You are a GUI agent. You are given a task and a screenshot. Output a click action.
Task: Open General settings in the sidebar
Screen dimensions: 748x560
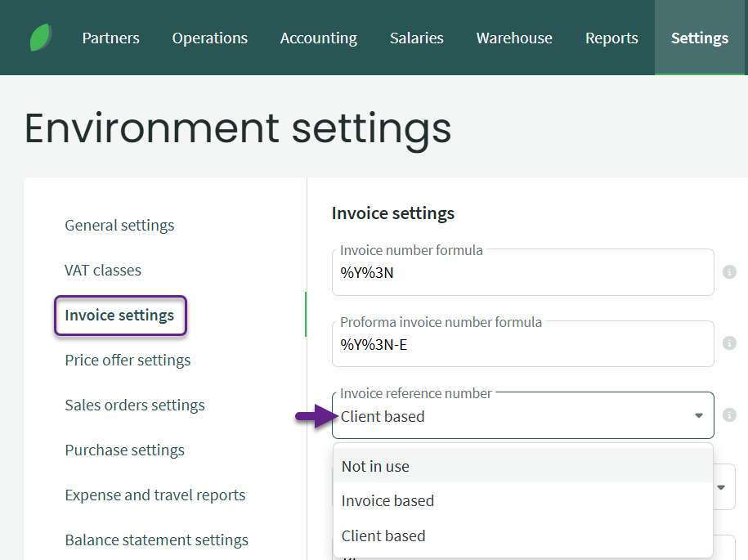[119, 226]
